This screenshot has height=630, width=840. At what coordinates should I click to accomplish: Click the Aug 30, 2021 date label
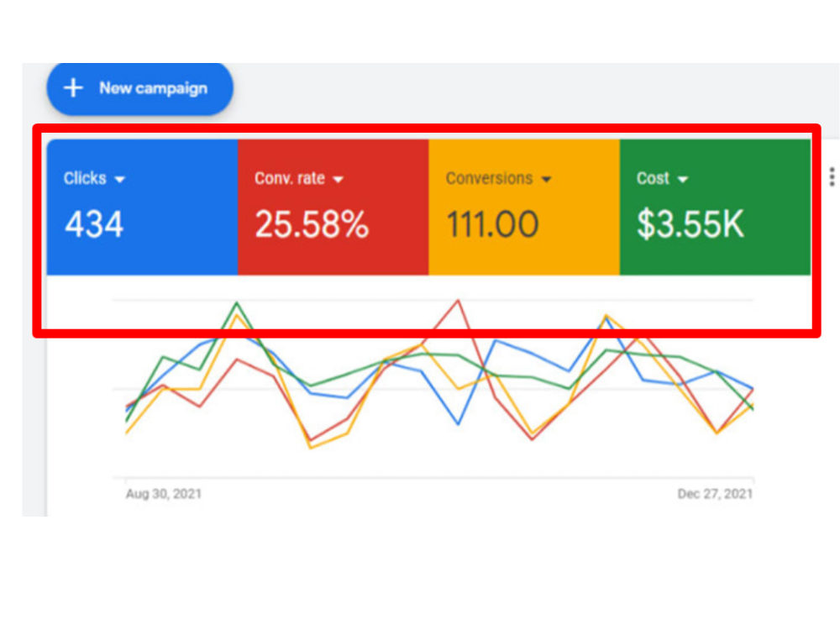(164, 493)
